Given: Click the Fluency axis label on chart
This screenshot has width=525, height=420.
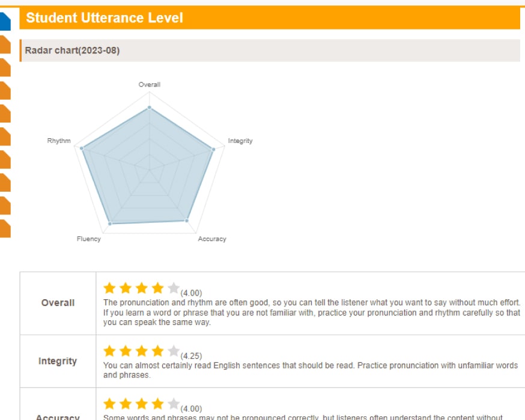Looking at the screenshot, I should pyautogui.click(x=89, y=239).
